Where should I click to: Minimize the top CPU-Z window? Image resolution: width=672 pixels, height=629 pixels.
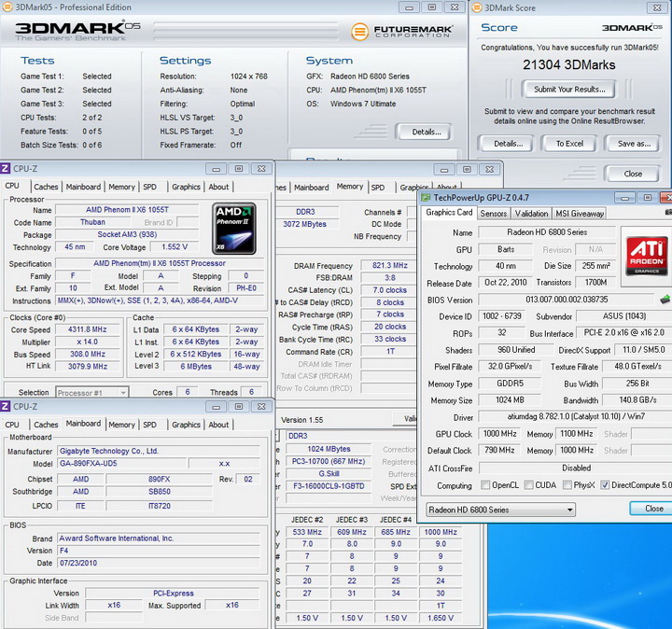[x=216, y=169]
